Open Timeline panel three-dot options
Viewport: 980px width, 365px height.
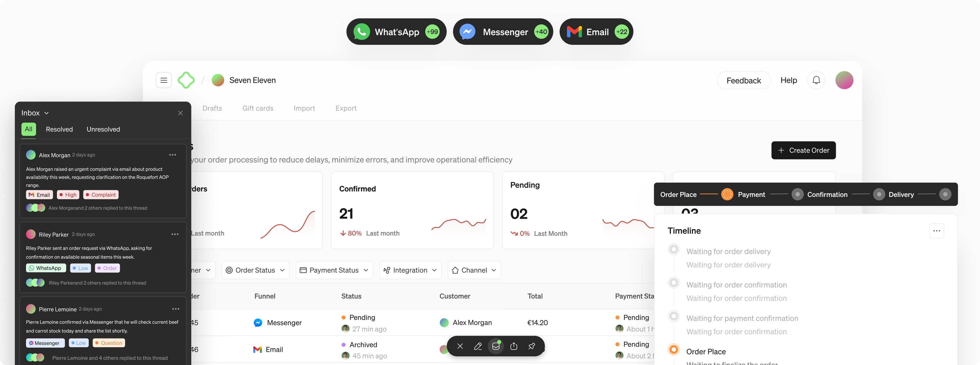(936, 231)
